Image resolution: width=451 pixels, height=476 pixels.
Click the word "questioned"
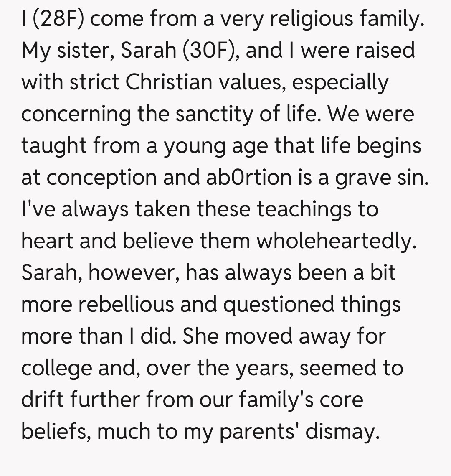click(279, 305)
